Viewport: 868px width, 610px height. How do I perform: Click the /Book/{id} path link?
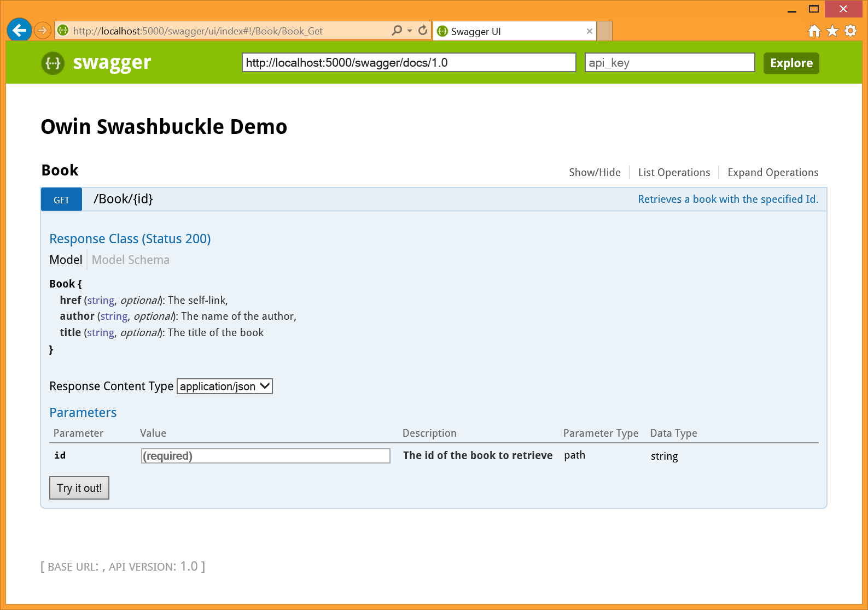[123, 199]
